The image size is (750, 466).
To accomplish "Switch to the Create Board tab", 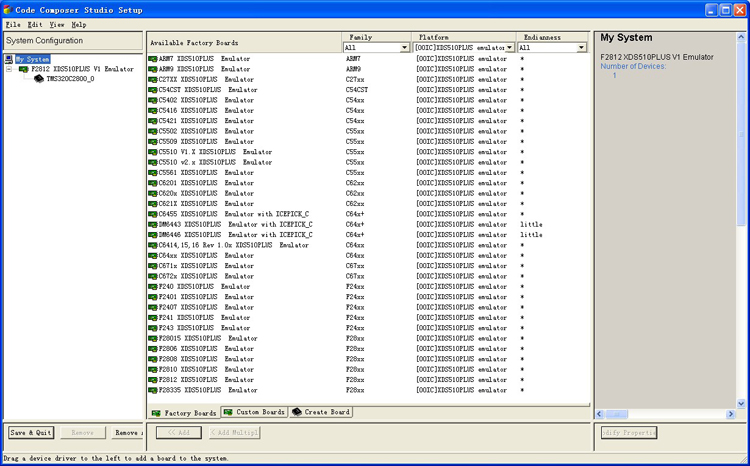I will (x=321, y=412).
